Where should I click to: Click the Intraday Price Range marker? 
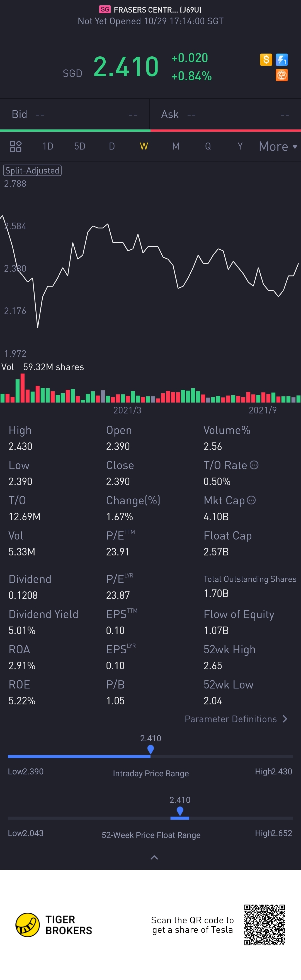coord(151,749)
